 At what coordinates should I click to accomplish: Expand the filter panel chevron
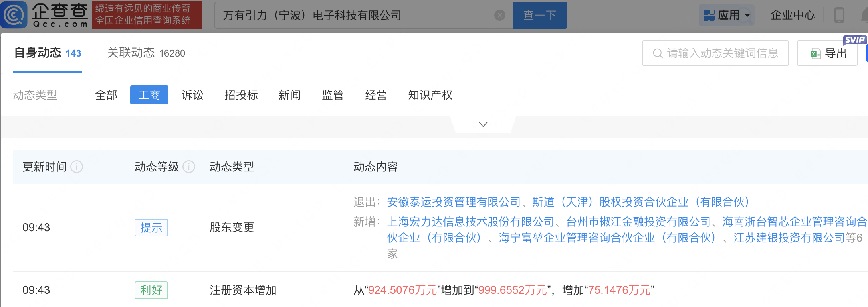pyautogui.click(x=483, y=124)
